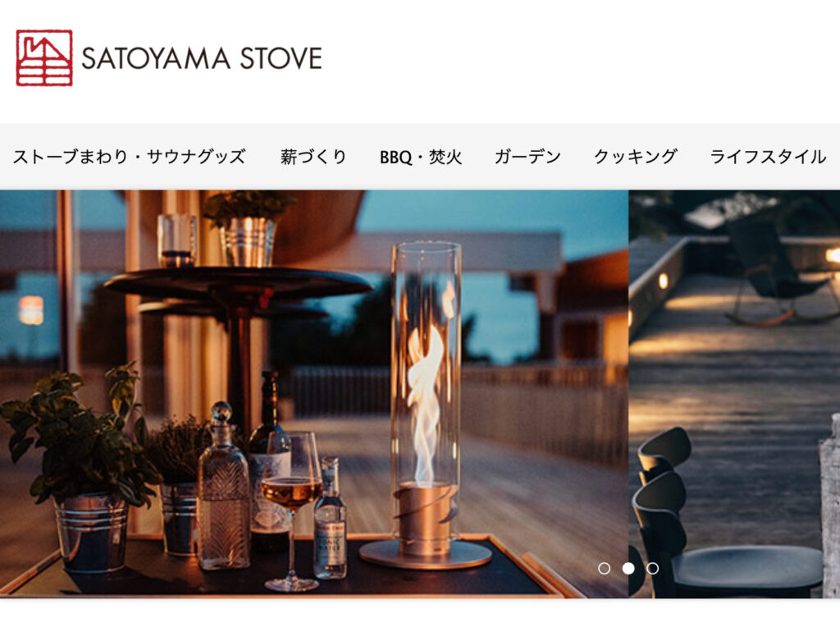
Task: Click the red Satoyama seal logo icon
Action: click(x=44, y=58)
